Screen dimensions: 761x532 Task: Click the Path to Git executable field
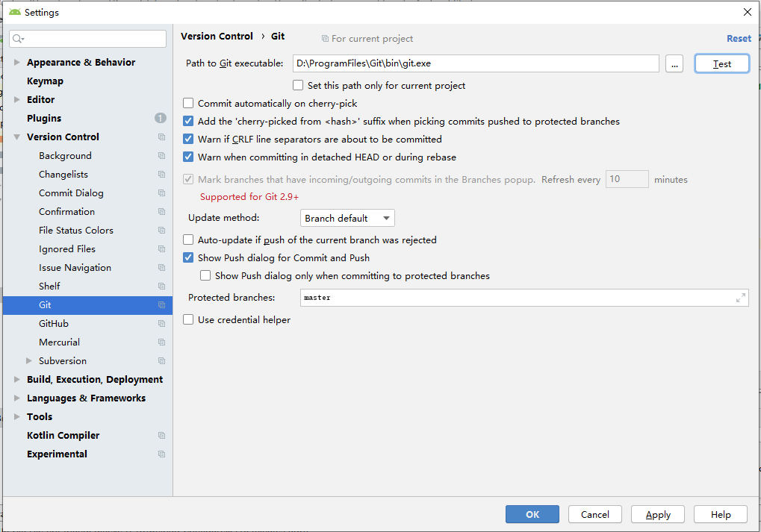click(x=476, y=63)
